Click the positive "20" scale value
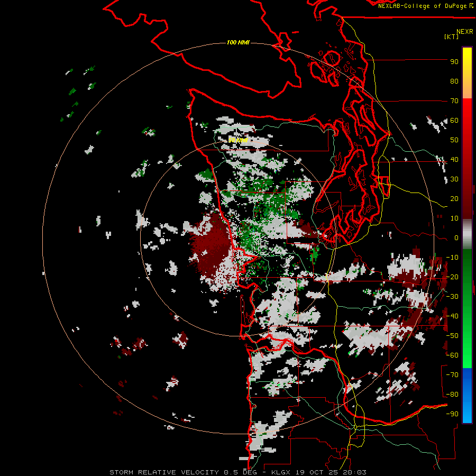 click(454, 199)
